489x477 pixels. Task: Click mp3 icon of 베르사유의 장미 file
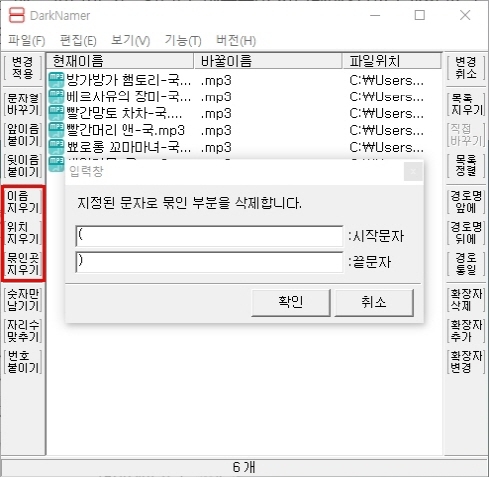coord(56,97)
